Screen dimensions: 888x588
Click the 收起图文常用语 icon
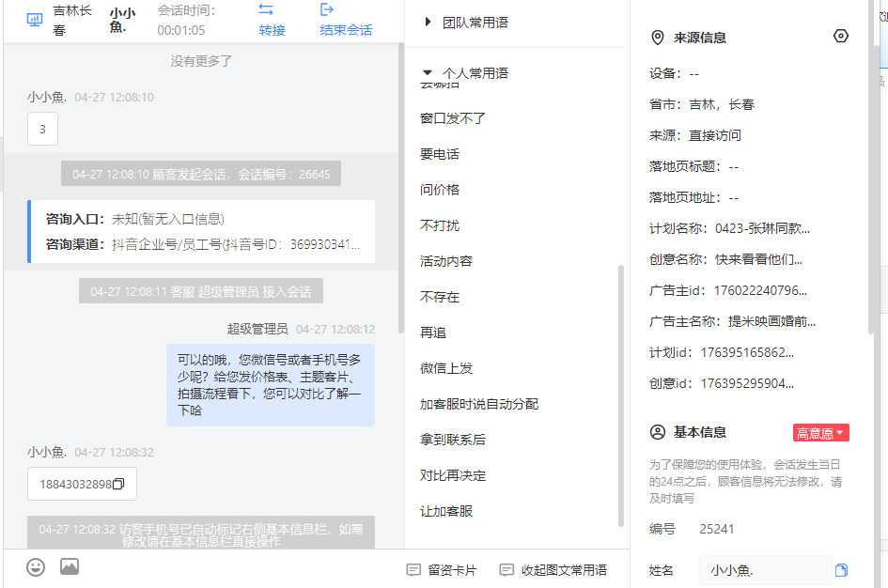tap(506, 570)
